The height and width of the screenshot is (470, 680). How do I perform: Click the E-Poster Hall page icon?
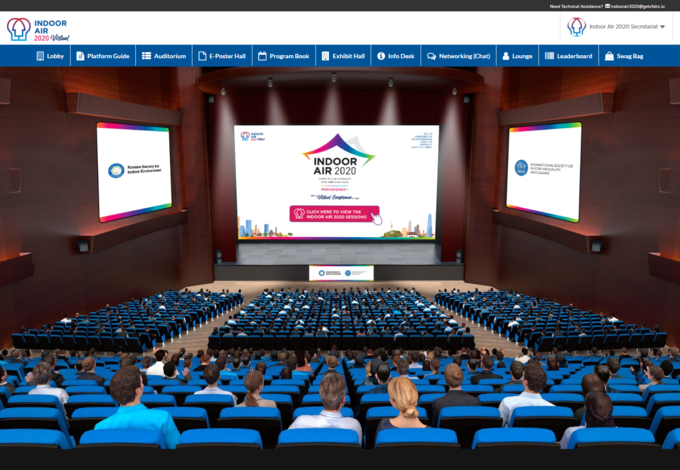click(202, 56)
